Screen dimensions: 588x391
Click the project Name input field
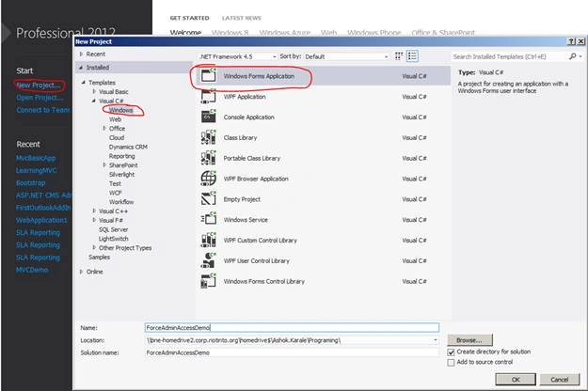[292, 328]
